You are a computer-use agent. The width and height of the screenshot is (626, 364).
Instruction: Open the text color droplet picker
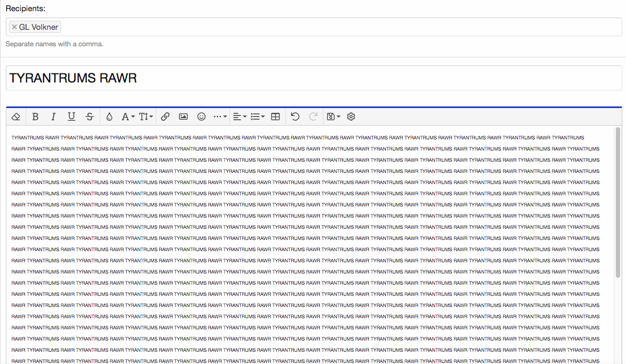(x=109, y=117)
